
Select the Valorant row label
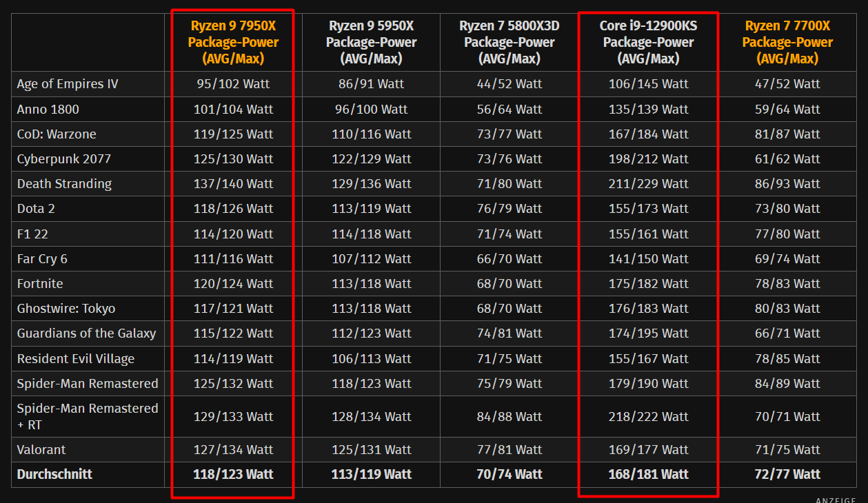tap(41, 449)
